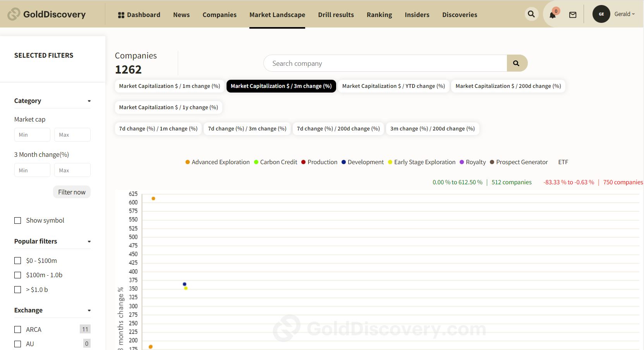Open the Dashboard menu item
644x350 pixels.
(x=139, y=15)
